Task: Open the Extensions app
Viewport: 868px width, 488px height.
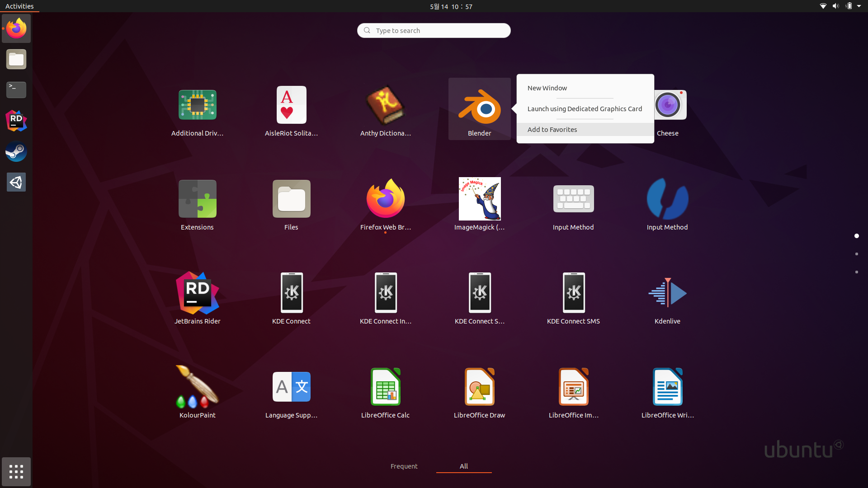Action: coord(197,199)
